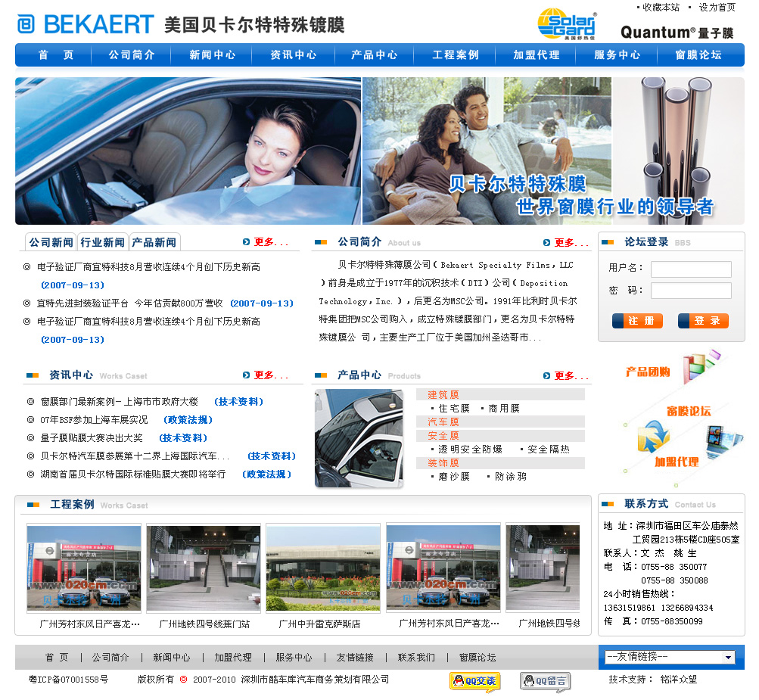Screen dimensions: 759x700
Task: Click arrow icon beside 产品中心 更多
Action: coord(546,375)
